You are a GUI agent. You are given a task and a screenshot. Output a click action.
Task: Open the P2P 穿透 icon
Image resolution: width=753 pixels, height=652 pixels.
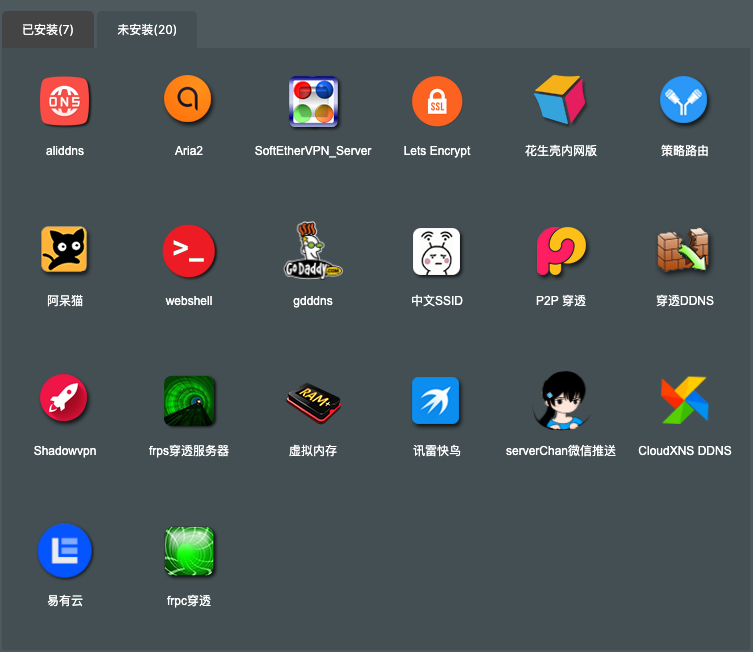coord(561,251)
